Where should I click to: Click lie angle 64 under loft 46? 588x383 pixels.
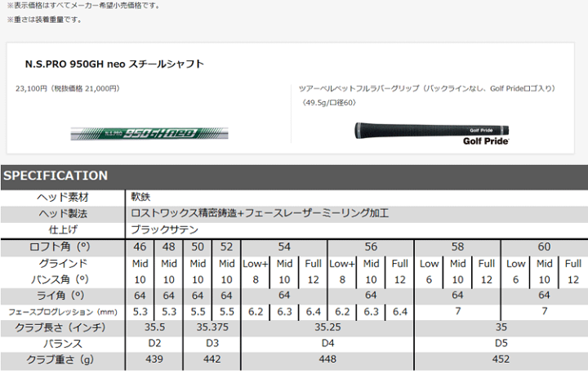[x=140, y=296]
